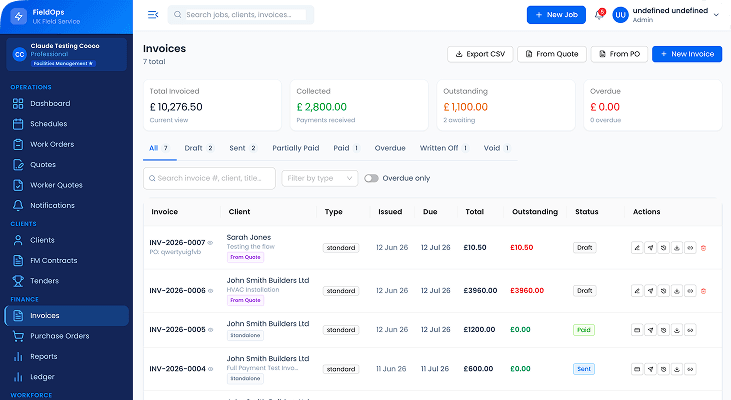Switch to the Draft tab
This screenshot has height=400, width=731.
point(199,148)
